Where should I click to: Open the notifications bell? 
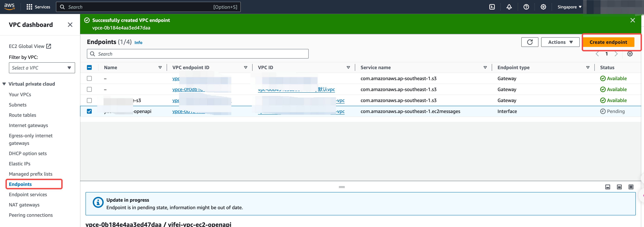(509, 7)
